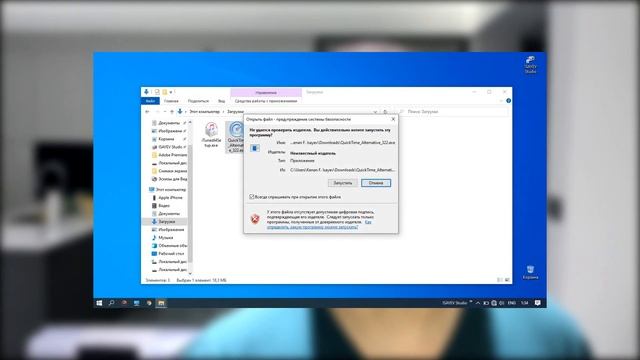Open 'Средства работы с приложениями' tab
Screen dimensions: 640x360
pos(266,101)
